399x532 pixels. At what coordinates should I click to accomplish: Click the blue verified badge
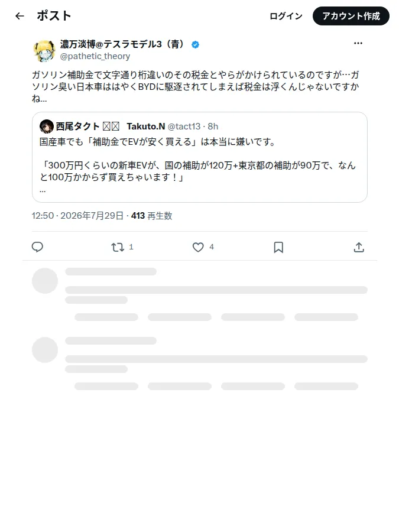[x=196, y=44]
